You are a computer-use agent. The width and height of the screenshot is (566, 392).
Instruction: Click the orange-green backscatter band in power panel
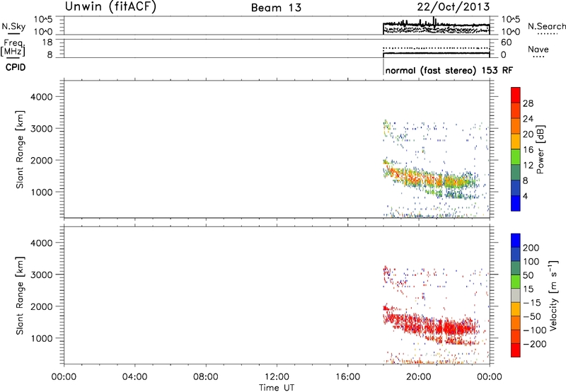point(433,179)
